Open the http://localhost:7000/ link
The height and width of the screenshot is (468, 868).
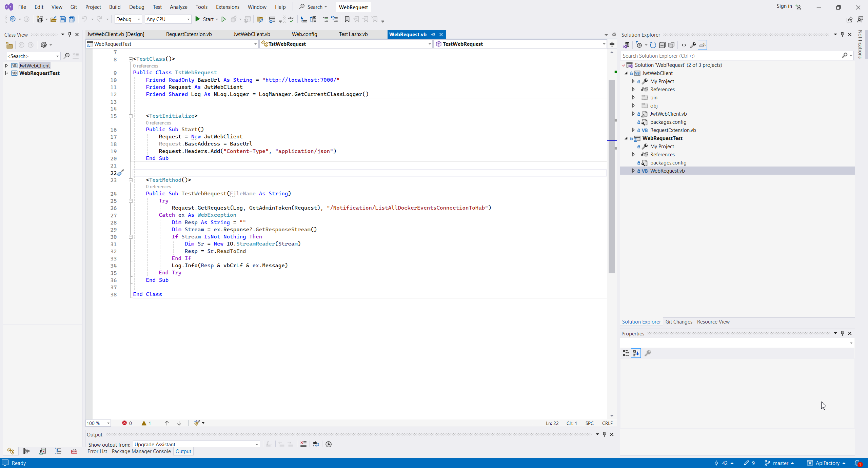click(300, 80)
